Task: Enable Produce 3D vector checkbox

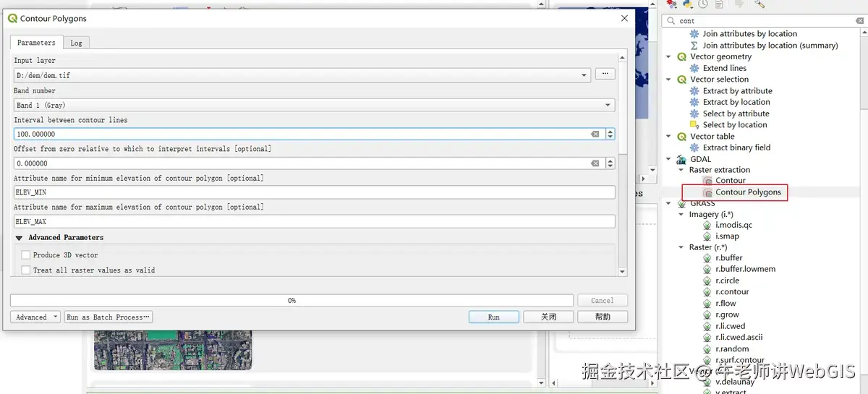Action: (26, 255)
